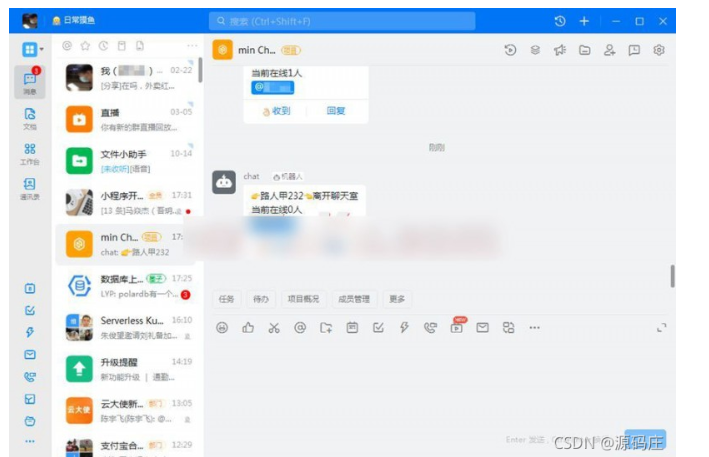
Task: Filter conversations by starred icon
Action: pyautogui.click(x=85, y=46)
